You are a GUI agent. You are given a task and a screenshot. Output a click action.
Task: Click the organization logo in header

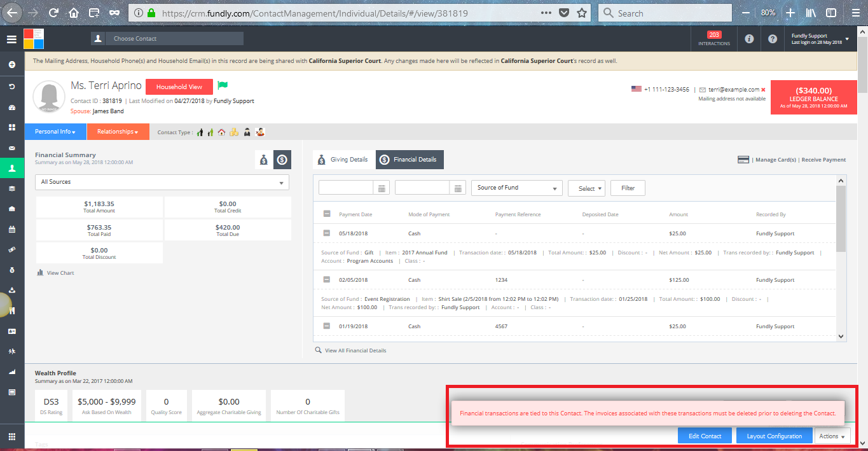click(x=34, y=39)
